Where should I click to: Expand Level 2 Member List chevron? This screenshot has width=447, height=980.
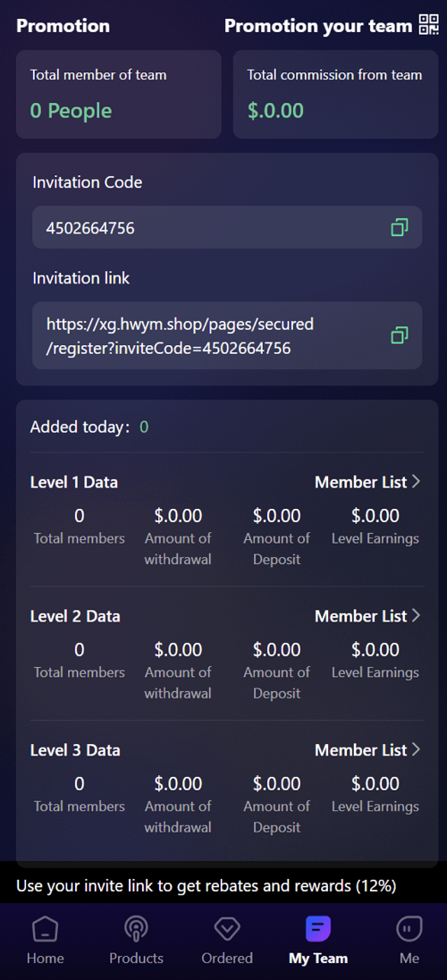[417, 615]
